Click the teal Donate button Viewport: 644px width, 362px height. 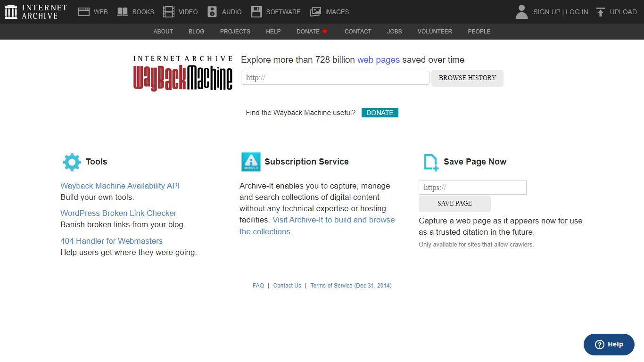(x=380, y=113)
